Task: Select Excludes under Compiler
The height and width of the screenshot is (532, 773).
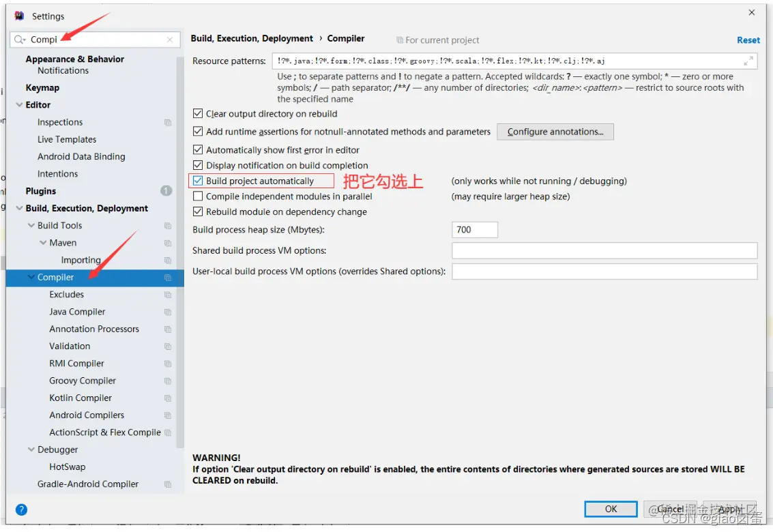Action: click(x=67, y=295)
